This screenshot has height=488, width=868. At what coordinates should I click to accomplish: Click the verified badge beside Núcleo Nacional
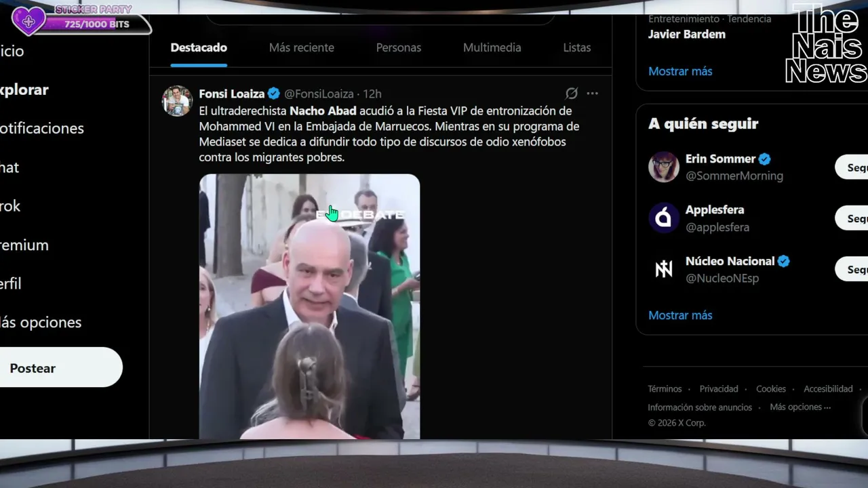pyautogui.click(x=783, y=261)
